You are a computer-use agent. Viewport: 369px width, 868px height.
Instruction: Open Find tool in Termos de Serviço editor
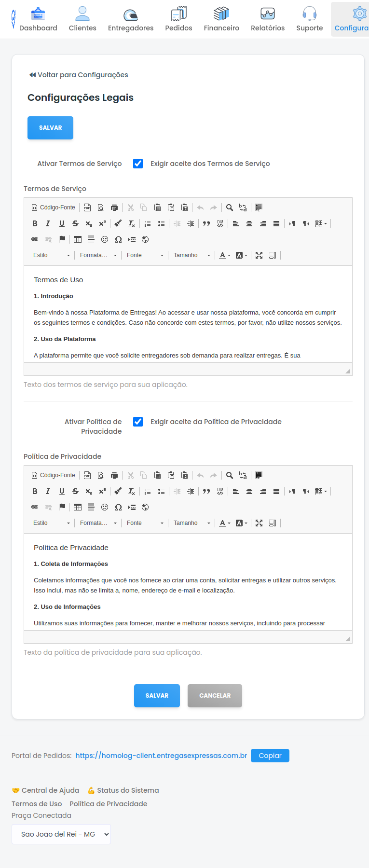[x=230, y=207]
